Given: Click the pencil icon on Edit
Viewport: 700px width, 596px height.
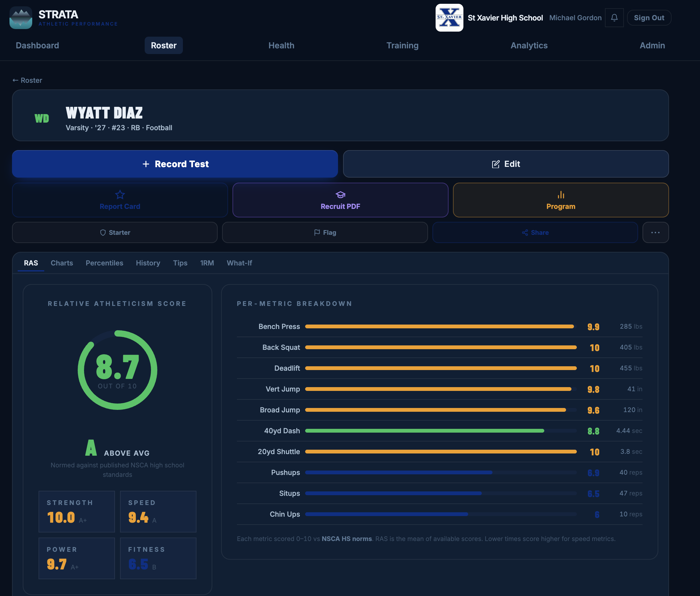Looking at the screenshot, I should (x=495, y=164).
